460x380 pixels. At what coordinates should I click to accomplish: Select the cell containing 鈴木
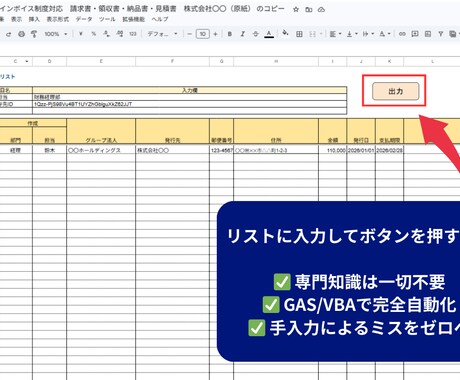pos(49,150)
